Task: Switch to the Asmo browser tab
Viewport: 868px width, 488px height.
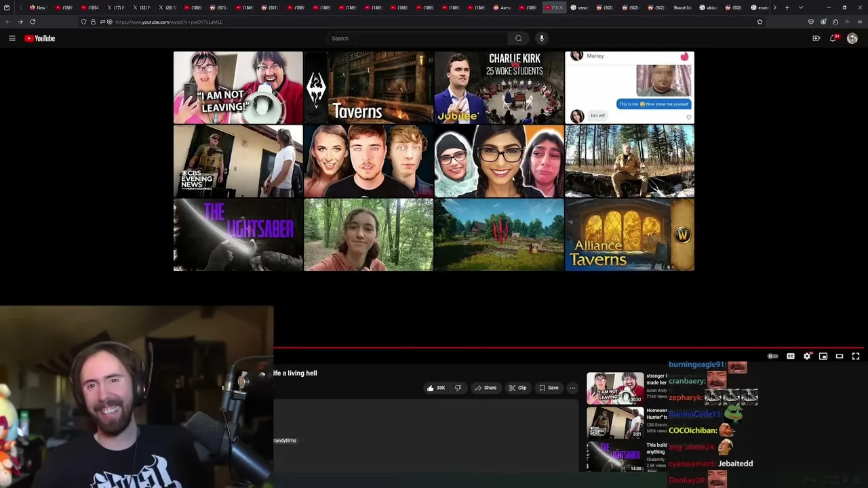Action: point(502,7)
